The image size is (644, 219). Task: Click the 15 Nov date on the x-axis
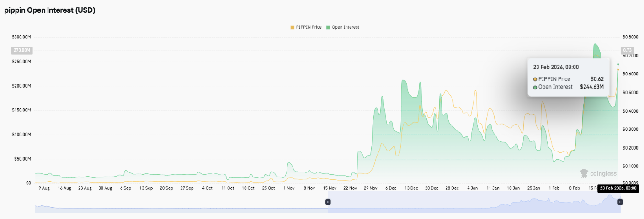[330, 188]
